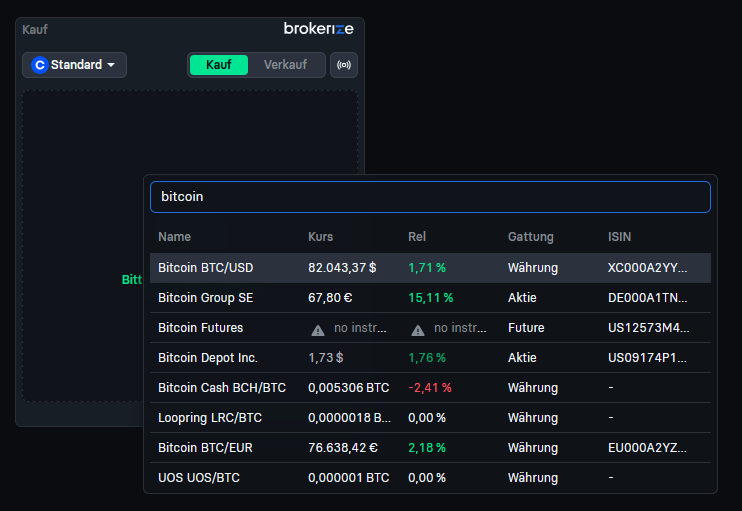Click ISIN US12573M4...

648,327
